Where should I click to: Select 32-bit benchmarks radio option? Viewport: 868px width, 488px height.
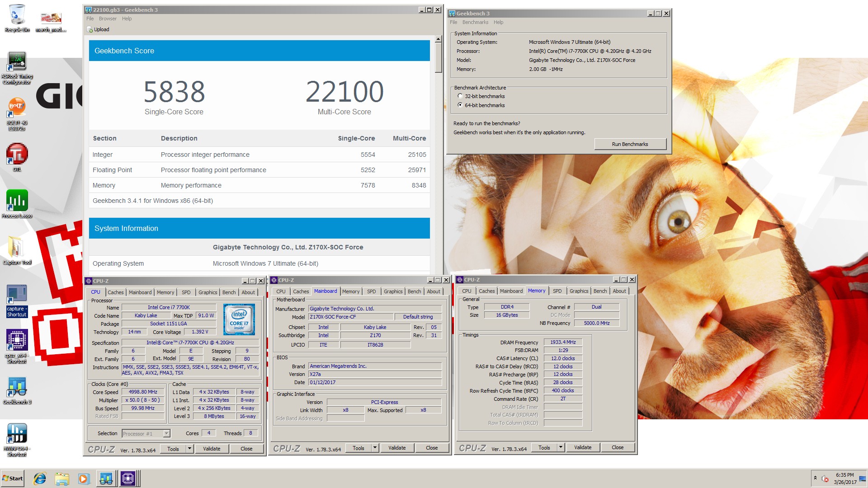pos(460,96)
